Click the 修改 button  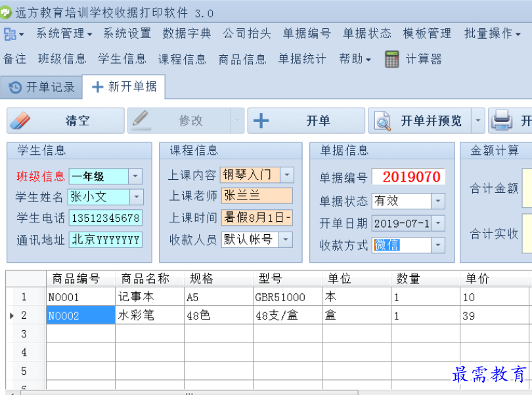click(180, 121)
